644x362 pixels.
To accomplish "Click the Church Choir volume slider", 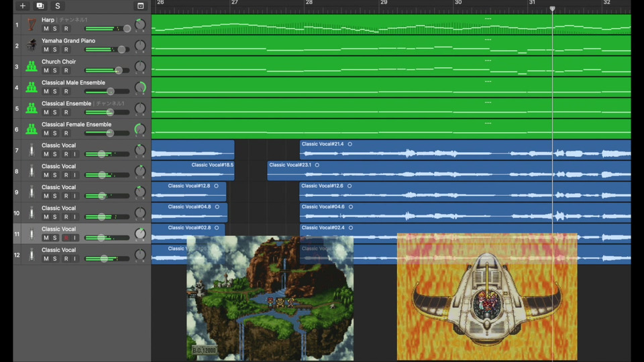I will pyautogui.click(x=107, y=70).
